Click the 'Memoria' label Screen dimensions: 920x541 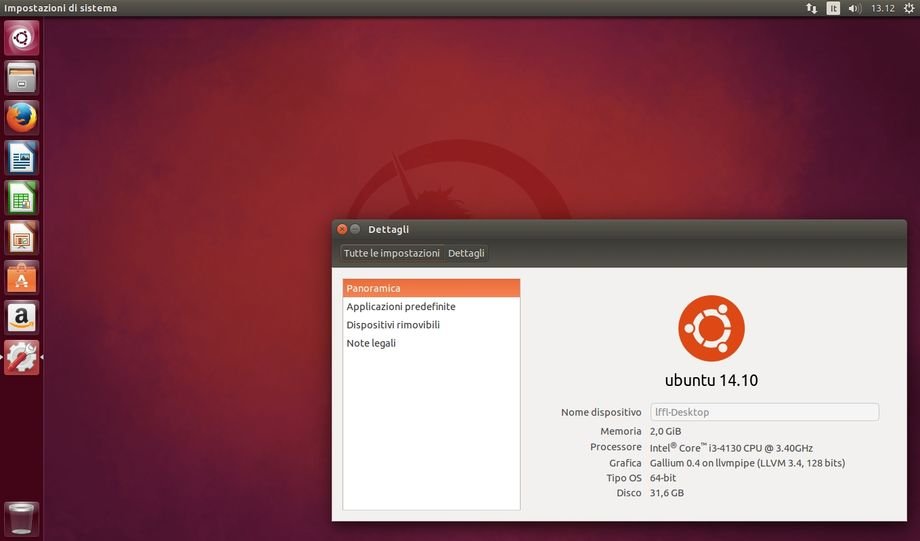tap(621, 431)
